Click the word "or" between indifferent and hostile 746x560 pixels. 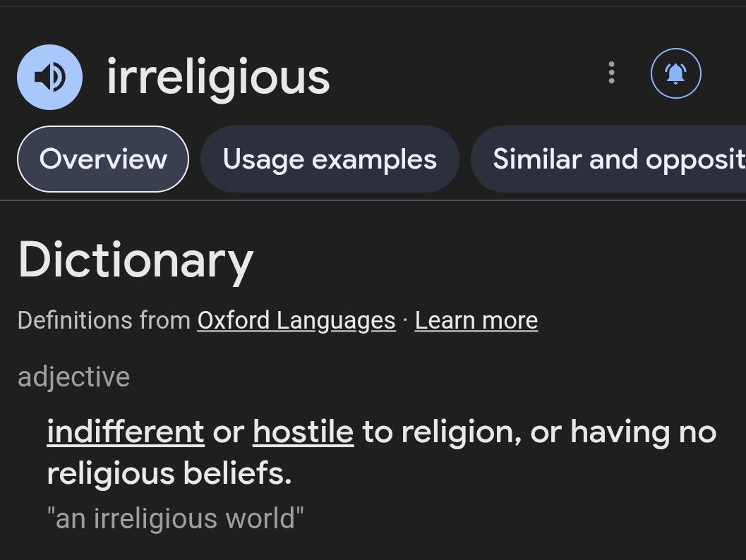tap(228, 431)
